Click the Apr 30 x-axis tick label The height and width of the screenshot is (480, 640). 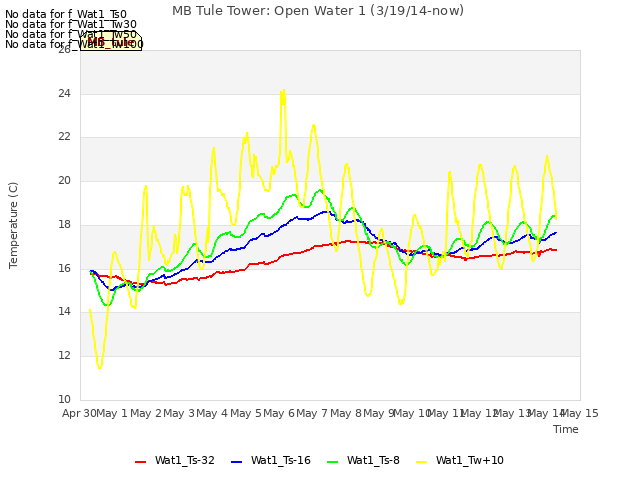pyautogui.click(x=79, y=413)
